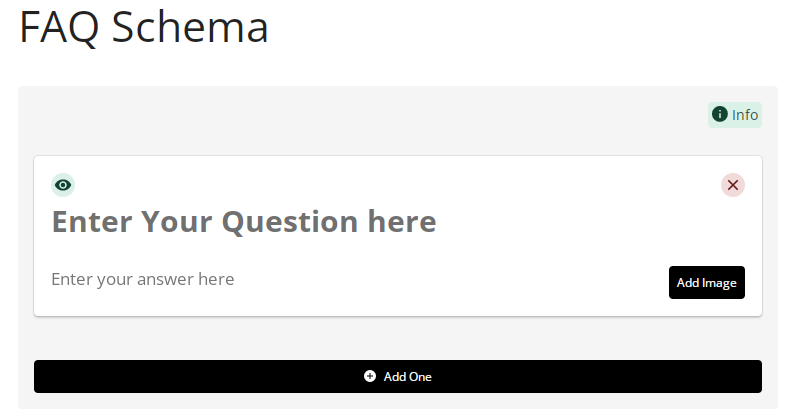Click into the answer placeholder text

tap(143, 279)
